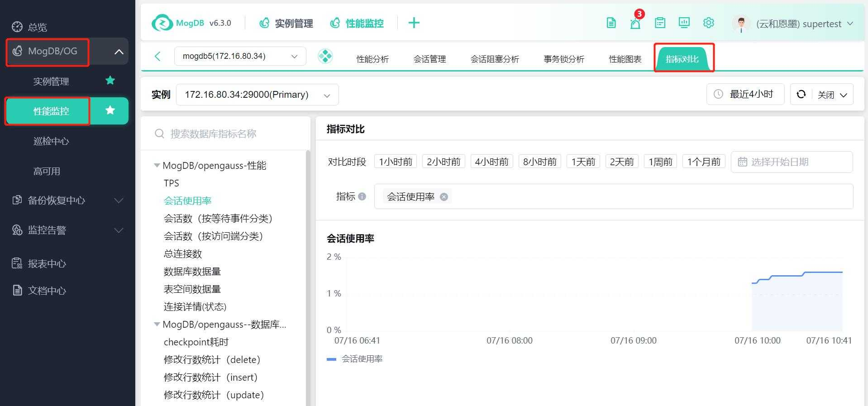Open the monitor screen icon in top bar
This screenshot has width=868, height=406.
[684, 23]
